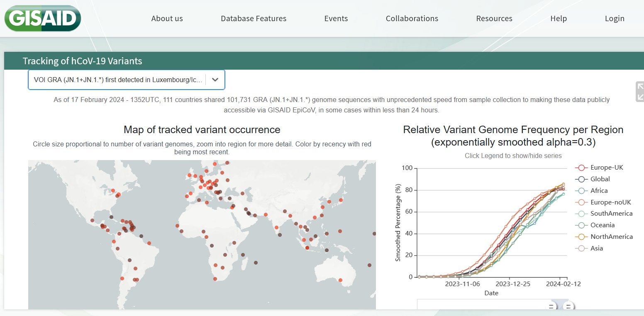Click the Europe-UK legend circle icon
This screenshot has width=644, height=316.
tap(581, 168)
